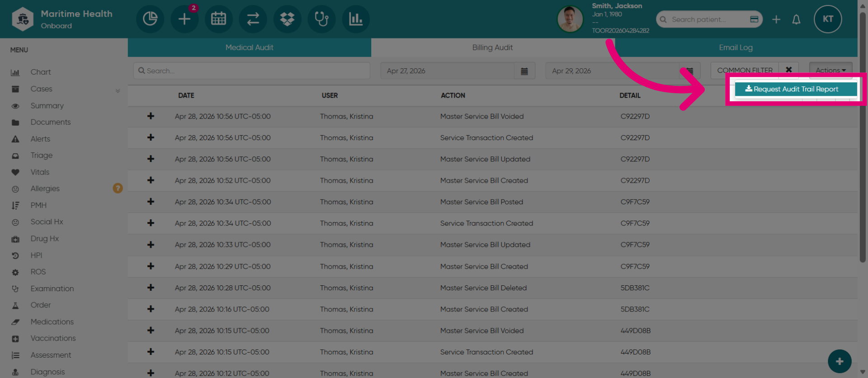
Task: Focus the audit Search field
Action: pyautogui.click(x=251, y=71)
